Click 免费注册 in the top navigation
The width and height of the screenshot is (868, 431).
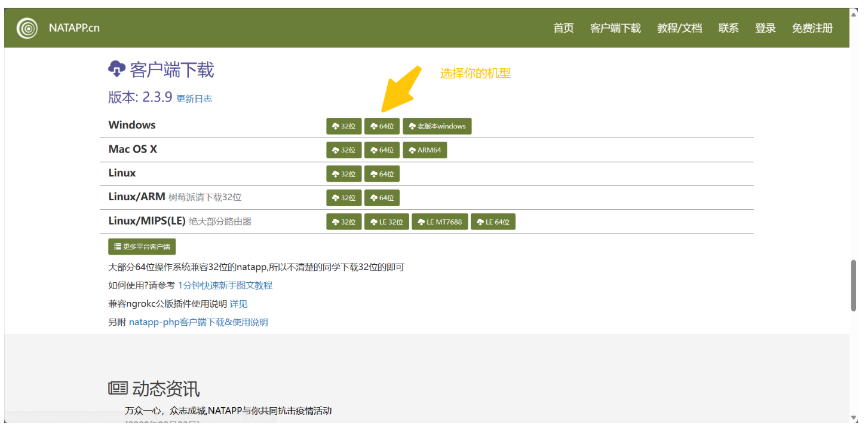[x=812, y=28]
